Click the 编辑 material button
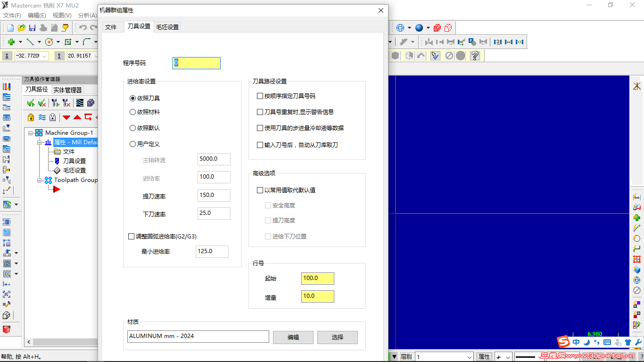Image resolution: width=644 pixels, height=362 pixels. coord(293,337)
